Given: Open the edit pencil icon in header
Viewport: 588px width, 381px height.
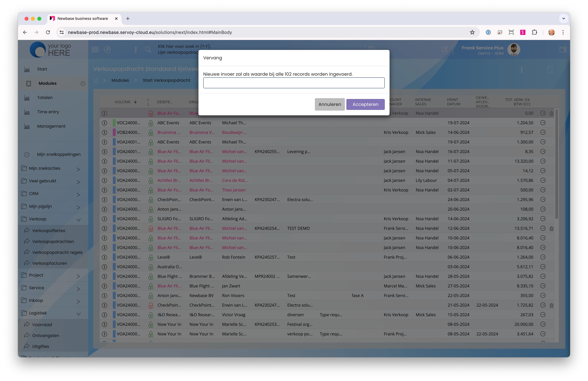Looking at the screenshot, I should [x=445, y=49].
